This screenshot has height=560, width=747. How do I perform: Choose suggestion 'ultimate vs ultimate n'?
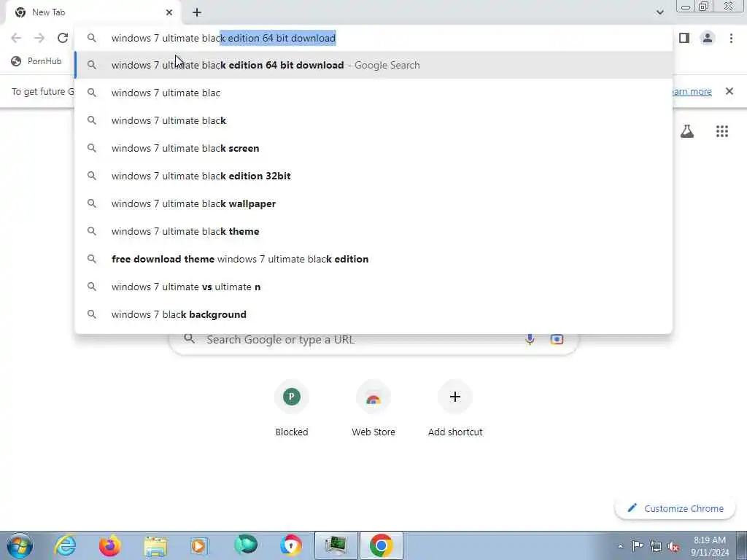pos(373,287)
